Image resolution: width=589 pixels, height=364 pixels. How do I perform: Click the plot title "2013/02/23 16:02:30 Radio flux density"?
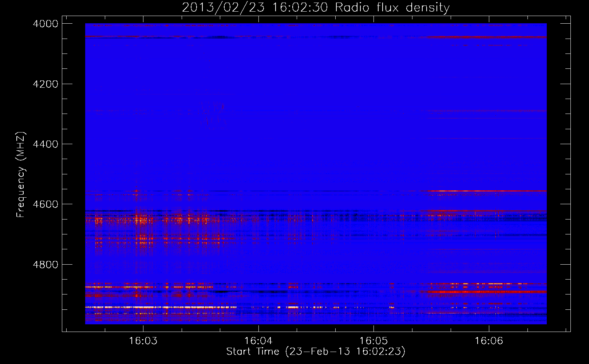point(316,7)
